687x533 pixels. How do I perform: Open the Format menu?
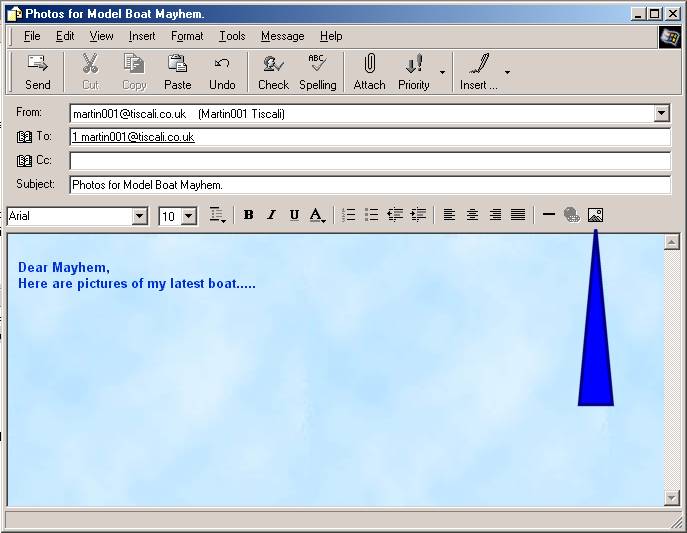pos(186,36)
